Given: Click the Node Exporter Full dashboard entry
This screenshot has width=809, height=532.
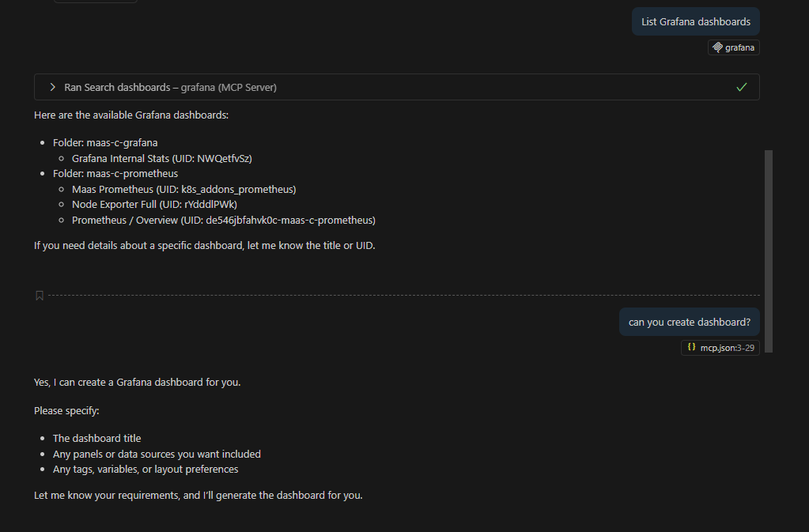Looking at the screenshot, I should tap(154, 204).
